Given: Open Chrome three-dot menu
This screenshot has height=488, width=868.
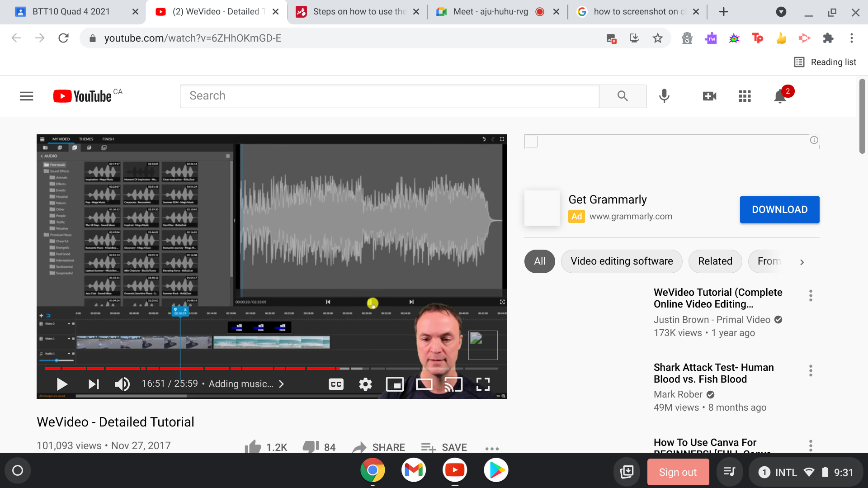Looking at the screenshot, I should click(x=852, y=38).
